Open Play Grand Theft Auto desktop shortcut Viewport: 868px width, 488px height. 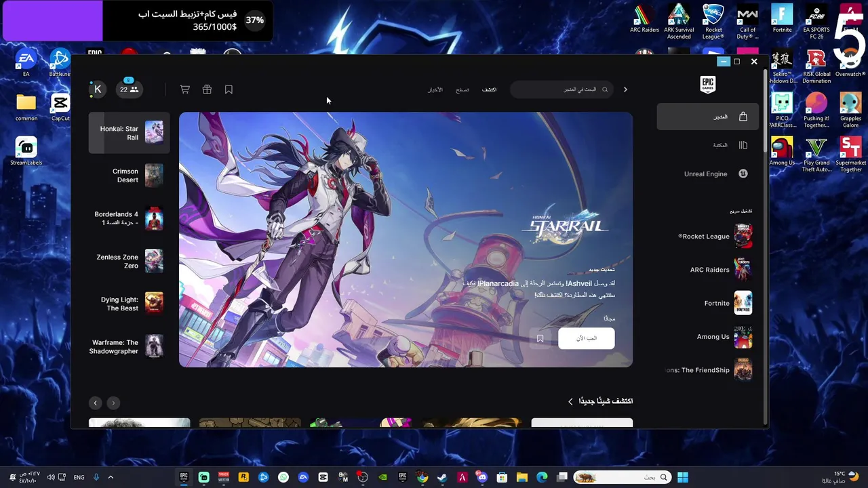click(816, 155)
